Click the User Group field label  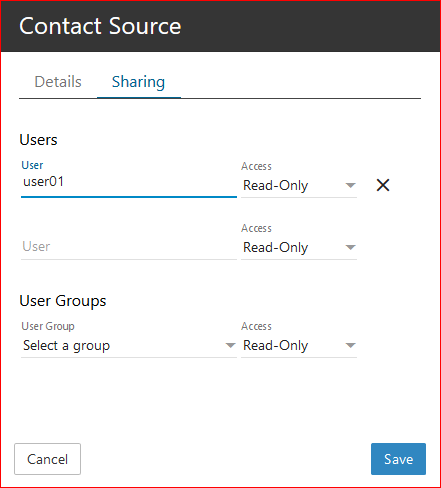point(48,326)
